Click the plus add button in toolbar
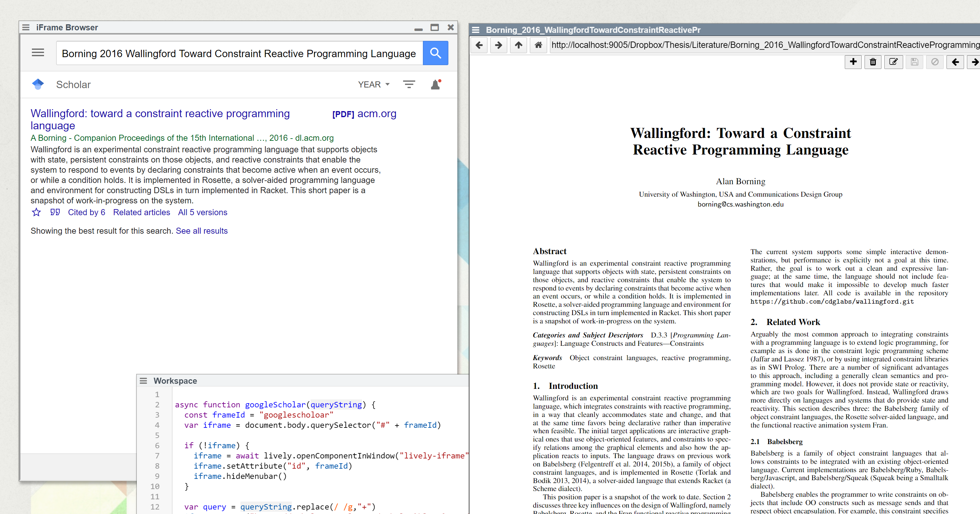The height and width of the screenshot is (514, 980). pos(853,62)
